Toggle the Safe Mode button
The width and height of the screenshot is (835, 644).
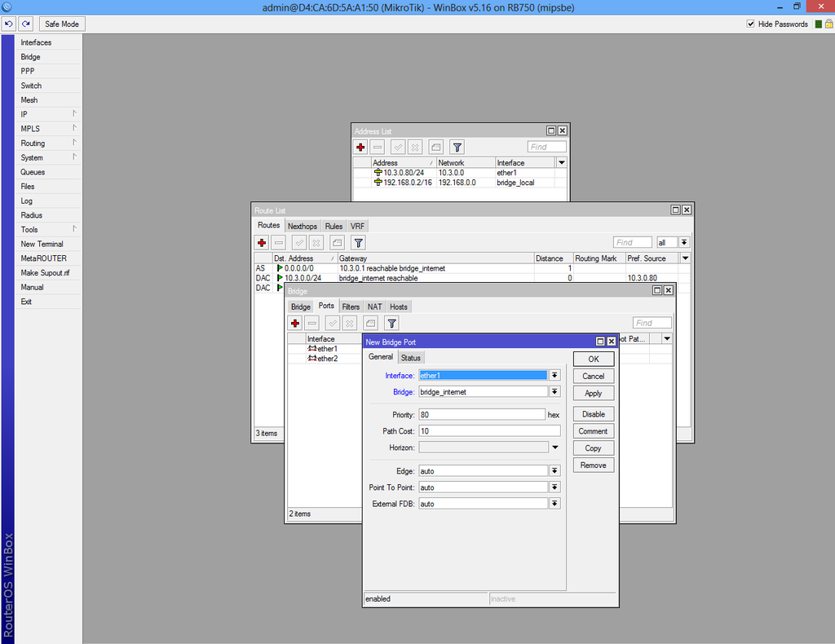pyautogui.click(x=62, y=24)
